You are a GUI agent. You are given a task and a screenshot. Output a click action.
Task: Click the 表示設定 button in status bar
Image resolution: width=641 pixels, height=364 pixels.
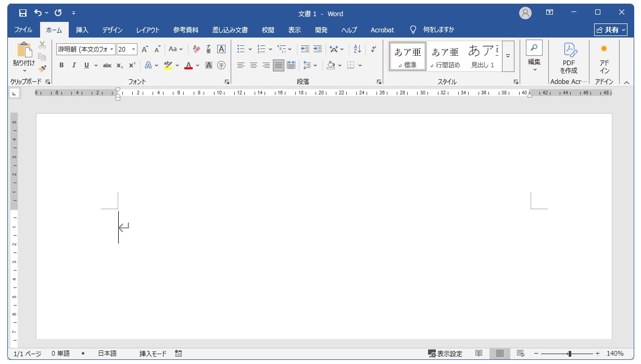pos(445,354)
